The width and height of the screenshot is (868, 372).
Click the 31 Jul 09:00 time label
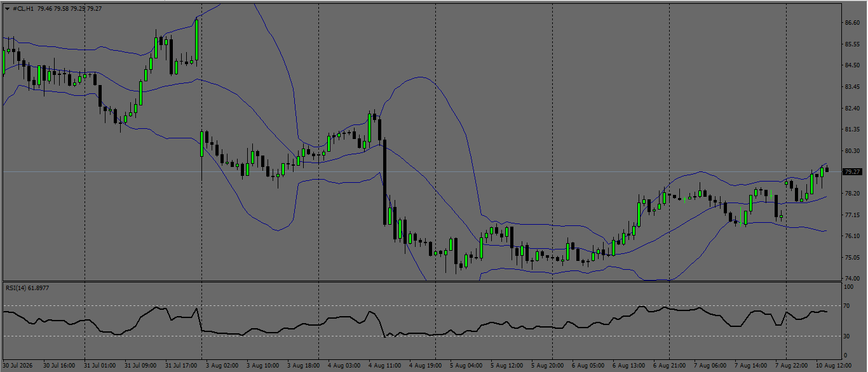140,366
